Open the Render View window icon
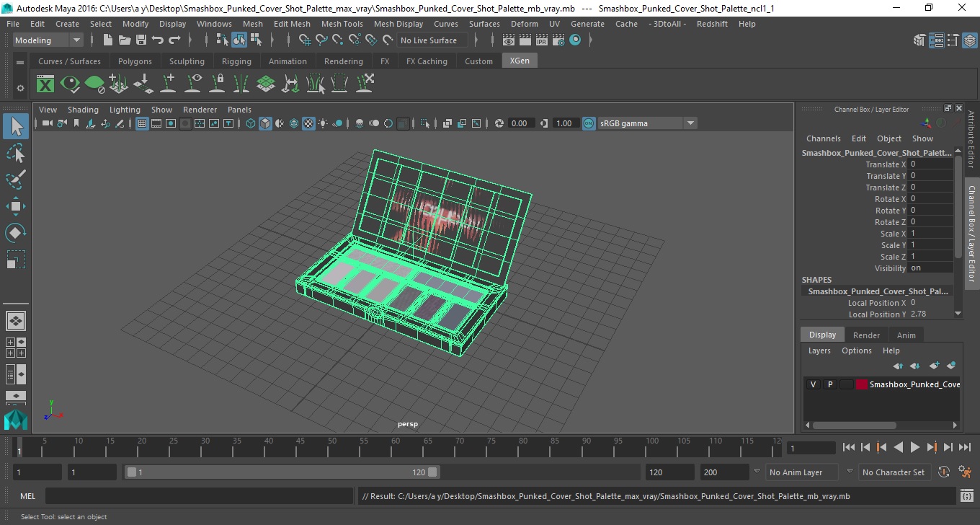 point(509,40)
